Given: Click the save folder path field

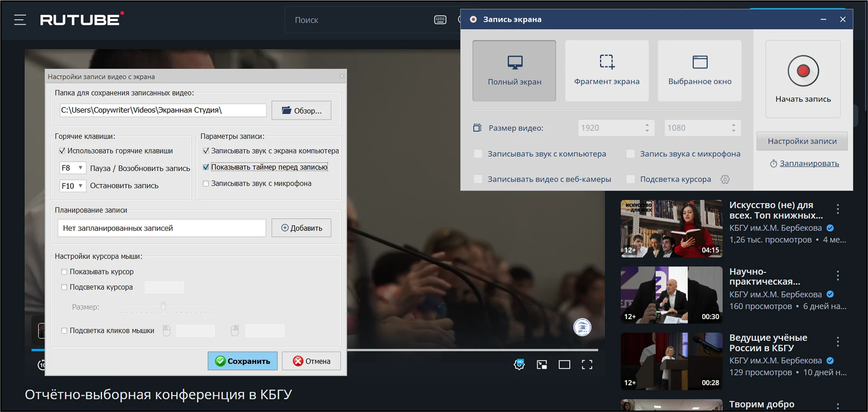Looking at the screenshot, I should tap(163, 110).
